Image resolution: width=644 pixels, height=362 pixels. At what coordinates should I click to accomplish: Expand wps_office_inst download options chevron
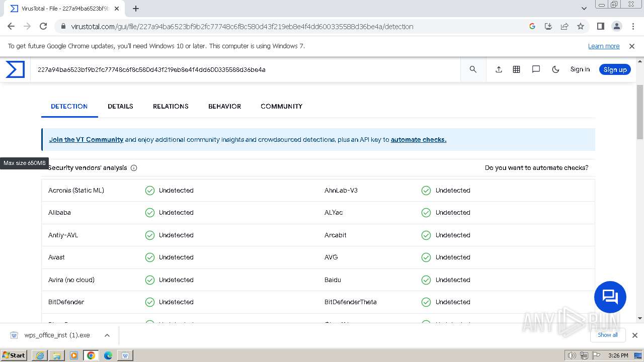click(107, 335)
